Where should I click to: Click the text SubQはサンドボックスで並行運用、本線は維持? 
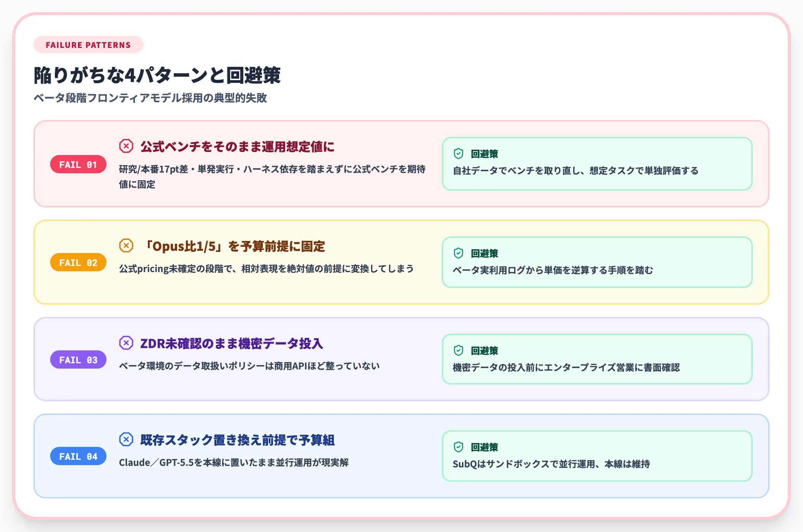click(x=551, y=464)
